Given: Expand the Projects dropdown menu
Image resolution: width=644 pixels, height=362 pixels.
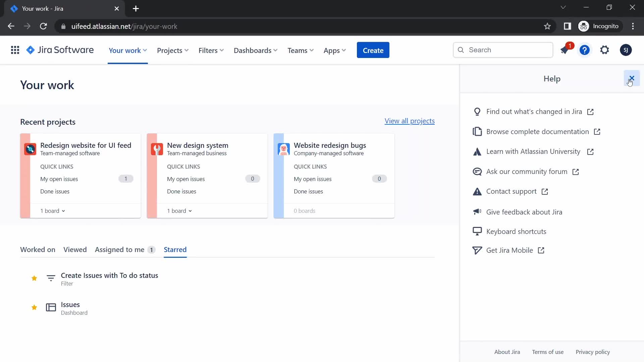Looking at the screenshot, I should tap(173, 50).
